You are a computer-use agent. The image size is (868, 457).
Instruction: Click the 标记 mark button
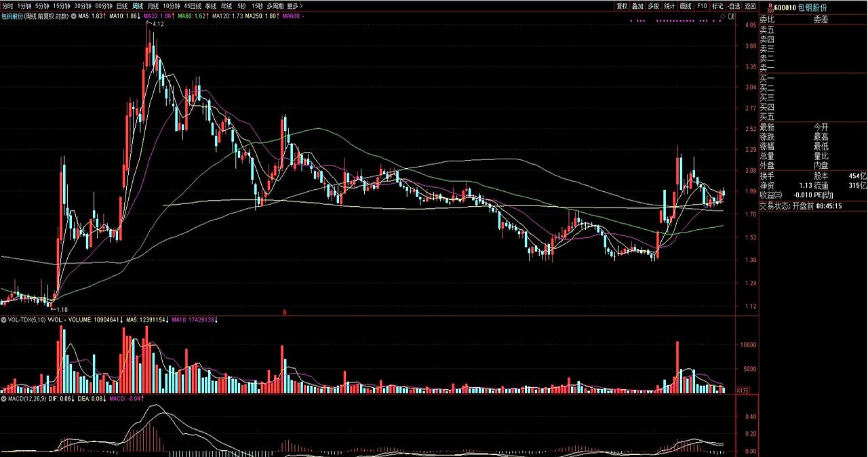[x=717, y=5]
